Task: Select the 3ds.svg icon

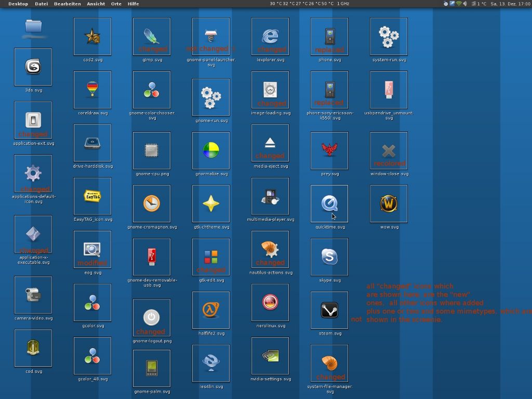Action: tap(33, 67)
